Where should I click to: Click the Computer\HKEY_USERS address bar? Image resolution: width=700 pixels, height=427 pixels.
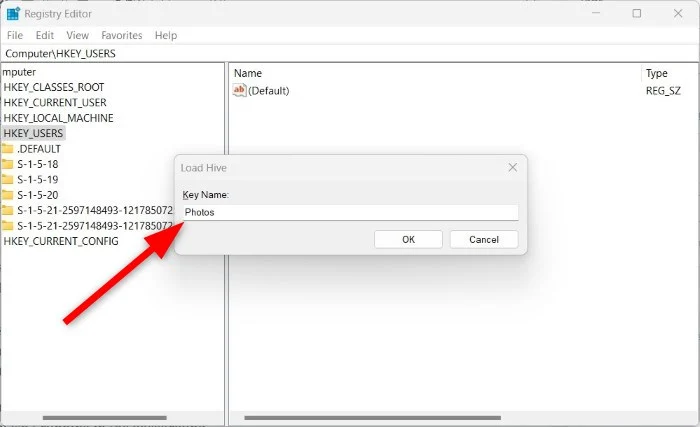pos(350,54)
